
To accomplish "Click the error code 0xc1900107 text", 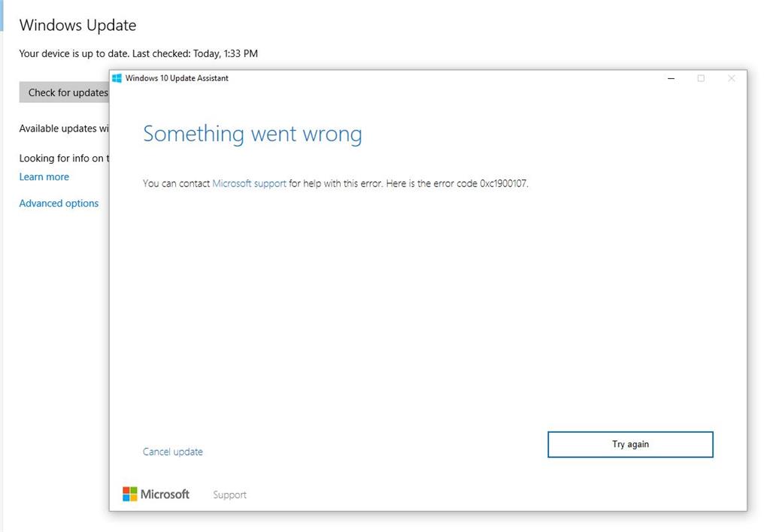I will (x=503, y=183).
